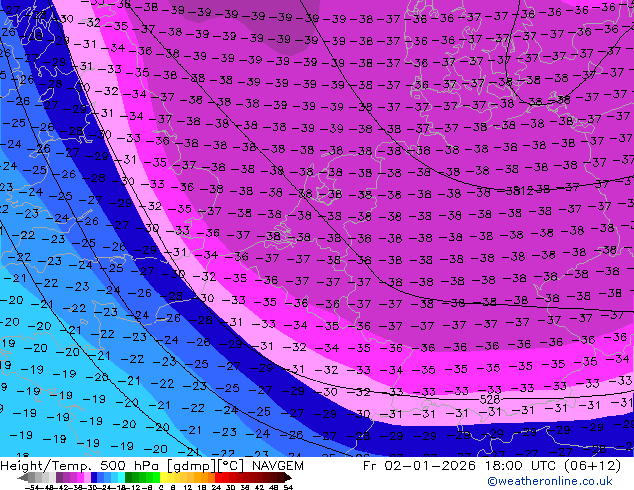Pick the bright red swatch in the legend
Viewport: 634px width, 490px height.
coord(218,477)
